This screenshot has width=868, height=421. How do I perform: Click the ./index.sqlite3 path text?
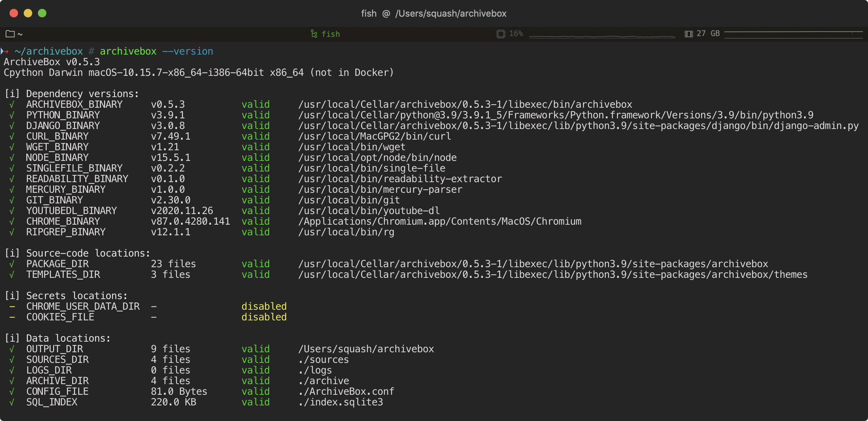tap(341, 402)
